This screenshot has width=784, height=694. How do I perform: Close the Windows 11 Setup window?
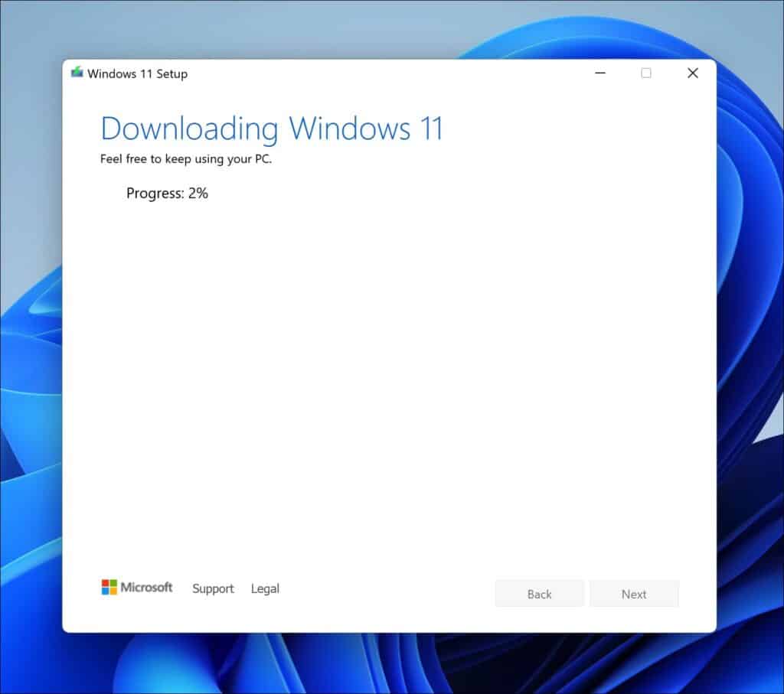(692, 73)
